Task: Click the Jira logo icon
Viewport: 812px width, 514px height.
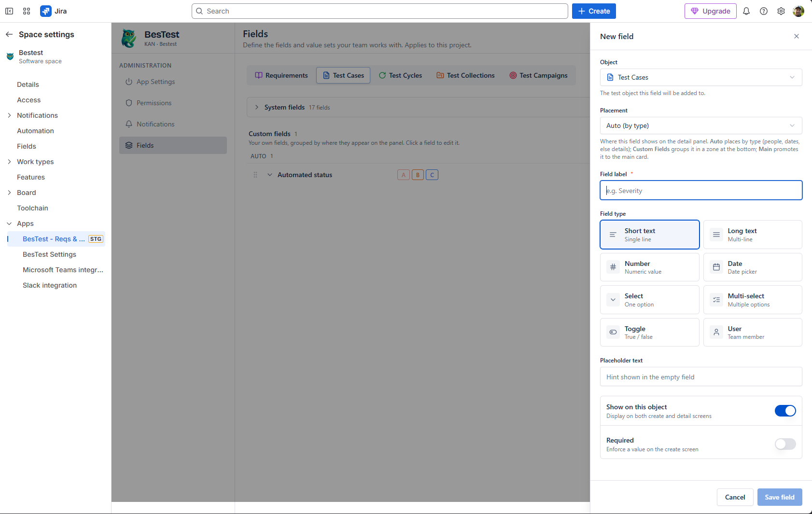Action: point(46,11)
